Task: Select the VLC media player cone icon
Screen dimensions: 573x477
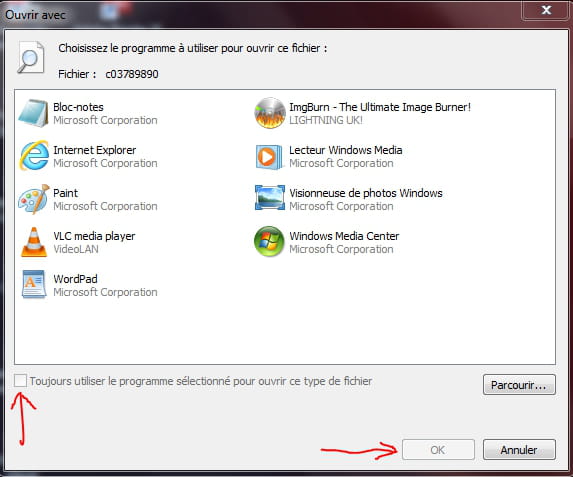Action: click(x=34, y=242)
